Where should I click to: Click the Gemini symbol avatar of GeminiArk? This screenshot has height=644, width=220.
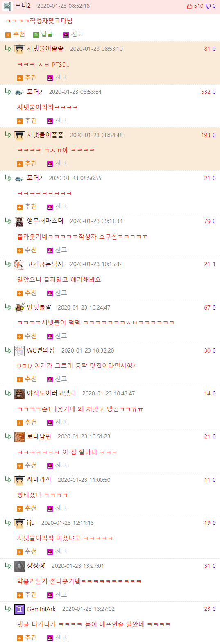[19, 609]
